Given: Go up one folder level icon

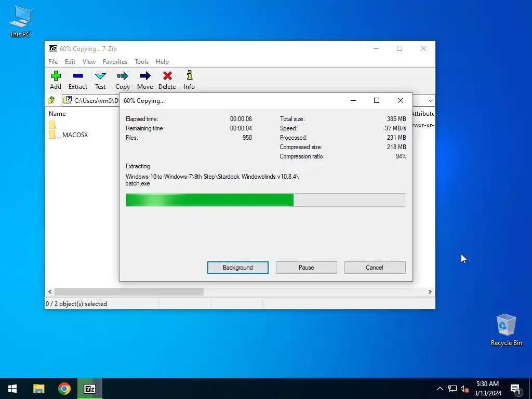Looking at the screenshot, I should tap(51, 100).
